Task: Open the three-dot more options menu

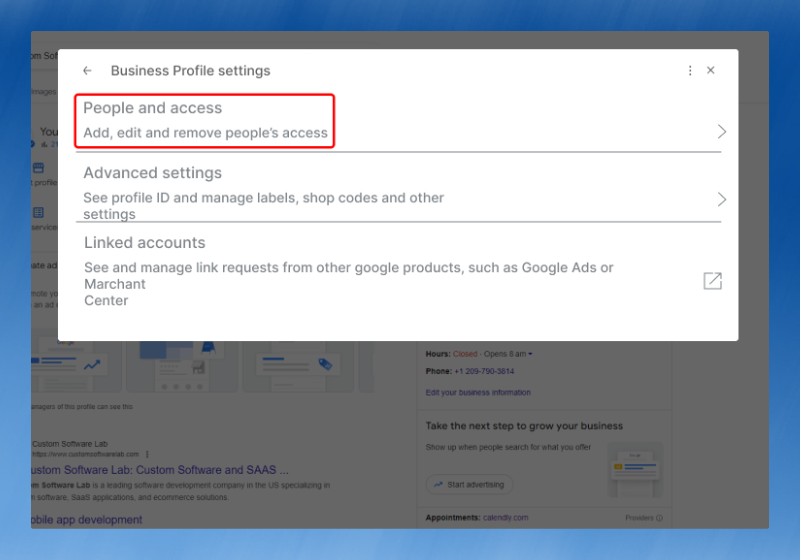Action: coord(690,70)
